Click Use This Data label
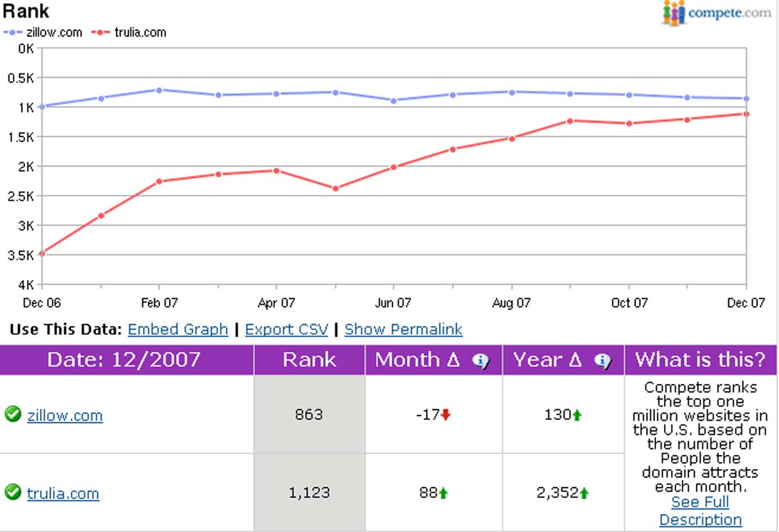Image resolution: width=779 pixels, height=532 pixels. pos(66,329)
